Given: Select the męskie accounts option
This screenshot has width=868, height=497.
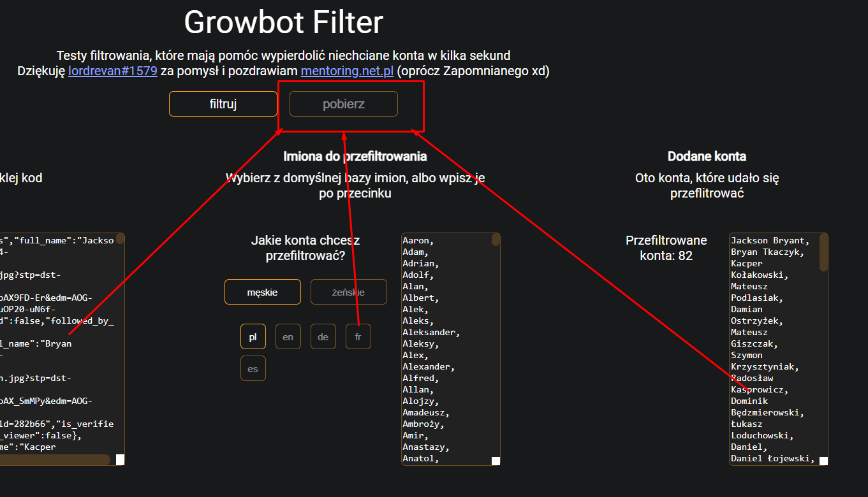Looking at the screenshot, I should (262, 292).
